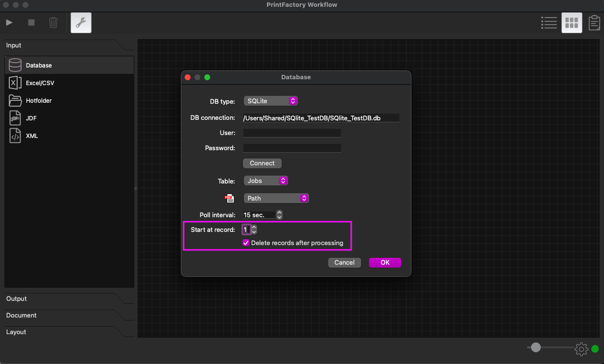This screenshot has width=604, height=364.
Task: Click the Play workflow icon in toolbar
Action: coord(9,23)
